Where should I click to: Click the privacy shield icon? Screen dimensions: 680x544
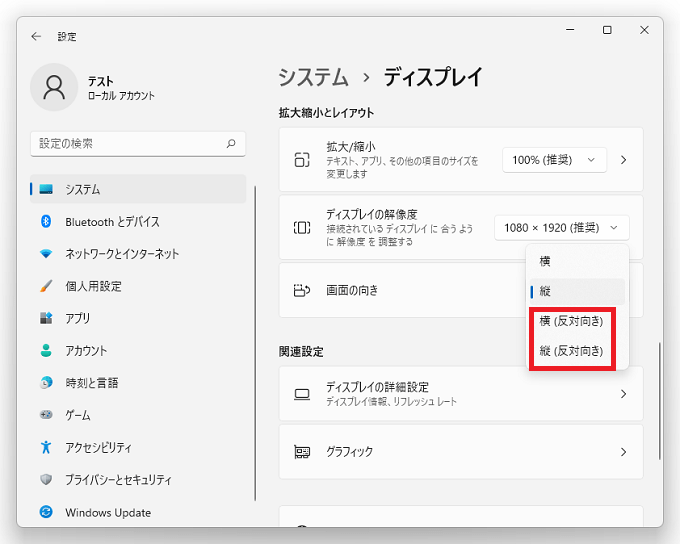pos(46,479)
